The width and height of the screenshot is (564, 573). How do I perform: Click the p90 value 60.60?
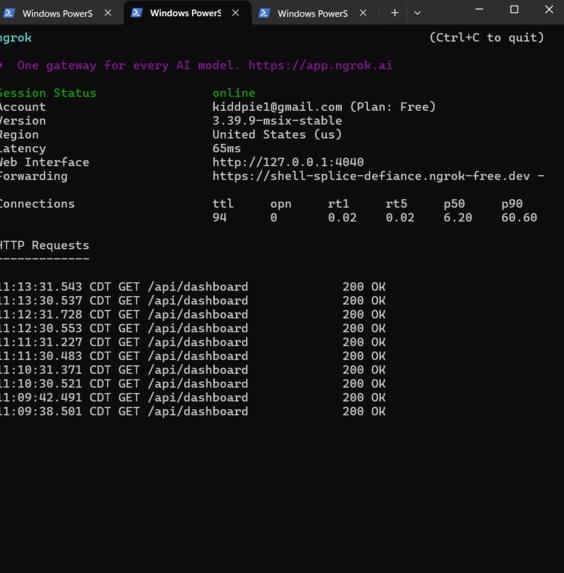[x=519, y=218]
